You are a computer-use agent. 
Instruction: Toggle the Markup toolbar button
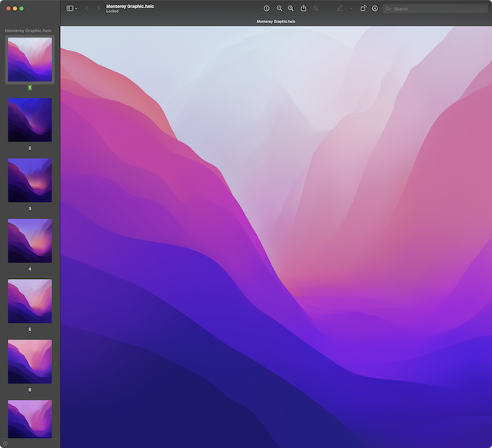pyautogui.click(x=374, y=8)
